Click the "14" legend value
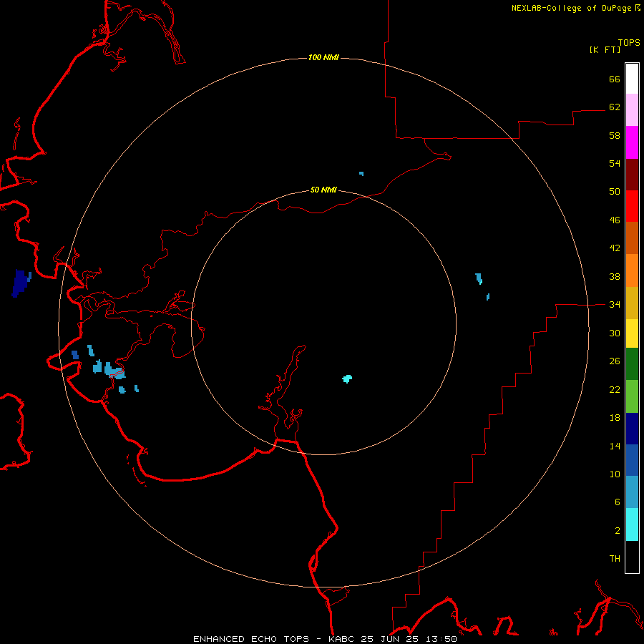The image size is (644, 644). click(x=615, y=446)
